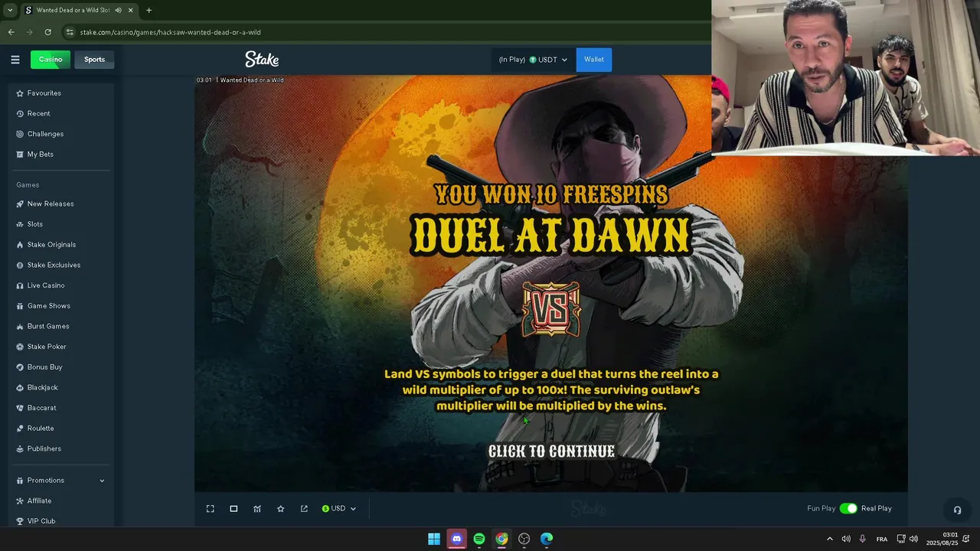Switch to the Casino tab
Viewport: 980px width, 551px height.
(x=51, y=60)
